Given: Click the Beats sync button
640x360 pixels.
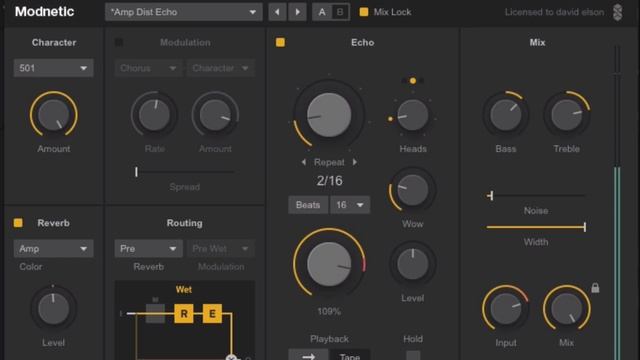Looking at the screenshot, I should [x=308, y=205].
